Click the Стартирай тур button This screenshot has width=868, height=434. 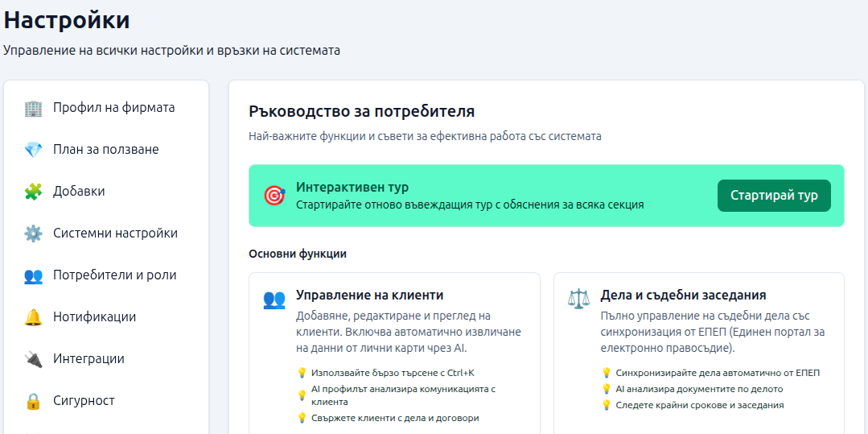coord(774,196)
